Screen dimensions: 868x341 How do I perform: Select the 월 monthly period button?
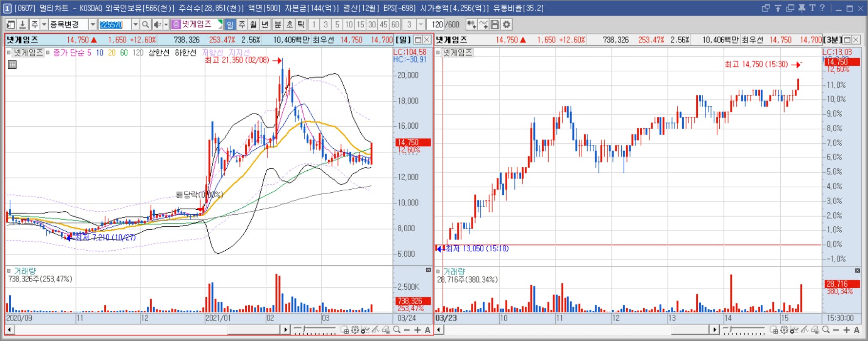click(254, 24)
